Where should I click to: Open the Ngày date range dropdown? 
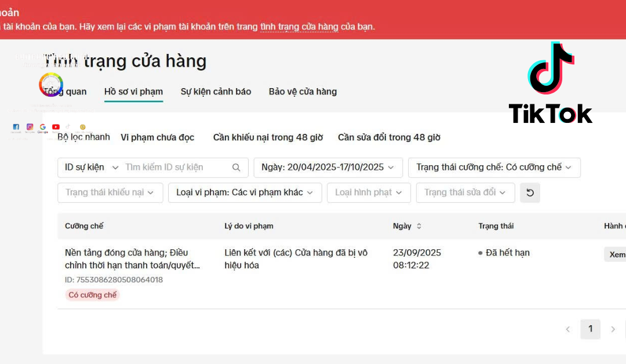click(x=328, y=168)
